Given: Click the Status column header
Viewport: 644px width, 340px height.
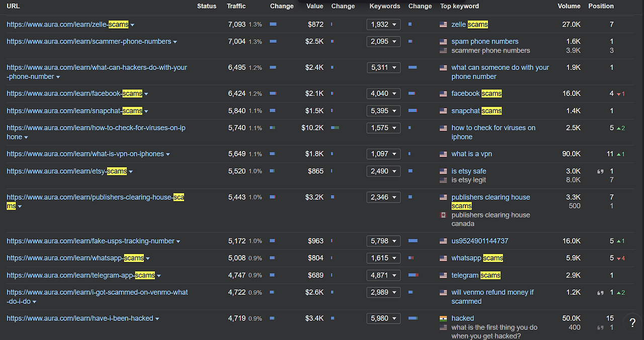Looking at the screenshot, I should coord(207,6).
